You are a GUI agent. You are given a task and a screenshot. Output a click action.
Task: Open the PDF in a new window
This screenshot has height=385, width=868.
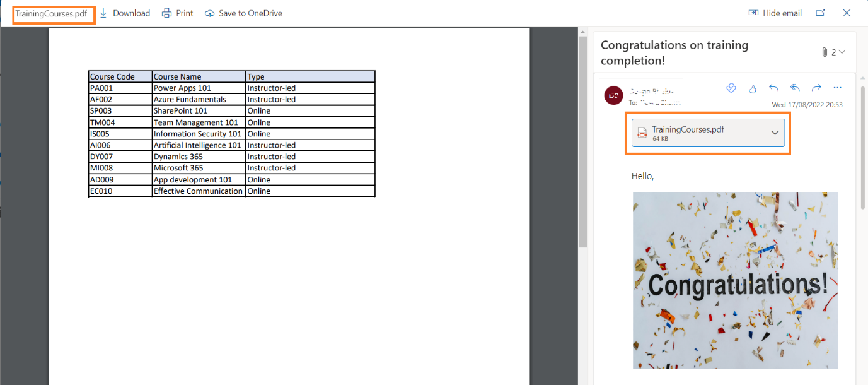pos(820,13)
